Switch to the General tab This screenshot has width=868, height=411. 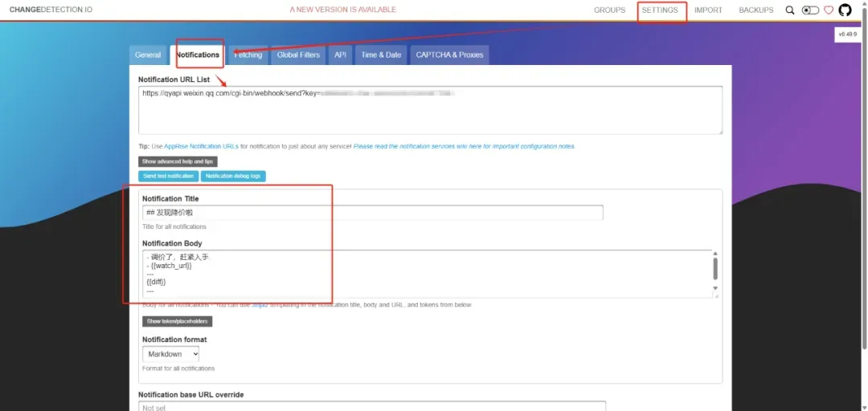click(x=148, y=55)
